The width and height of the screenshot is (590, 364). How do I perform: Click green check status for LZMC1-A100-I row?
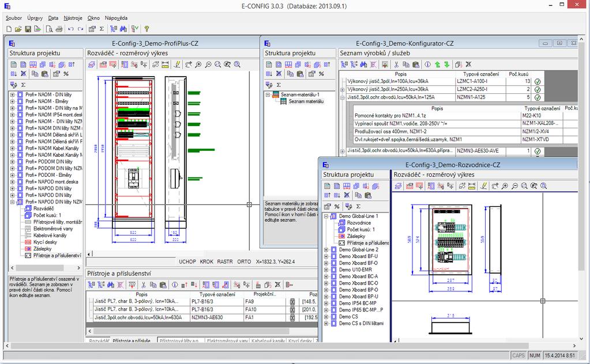click(x=538, y=82)
